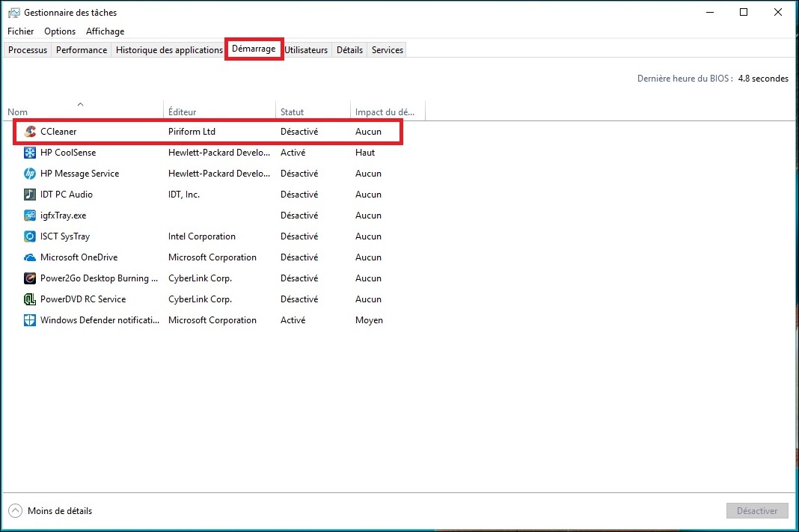
Task: Open the Options menu
Action: 59,31
